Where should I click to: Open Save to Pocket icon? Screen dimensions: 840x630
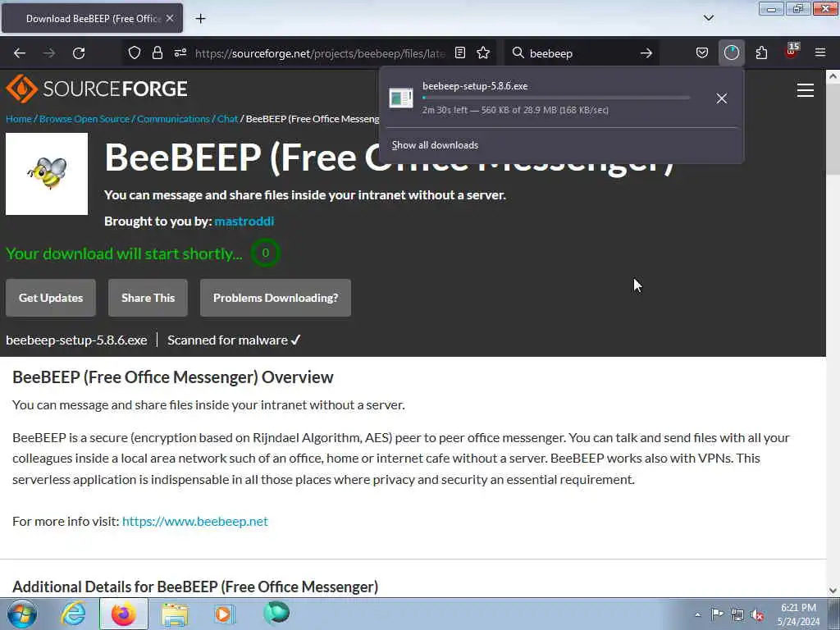(702, 52)
